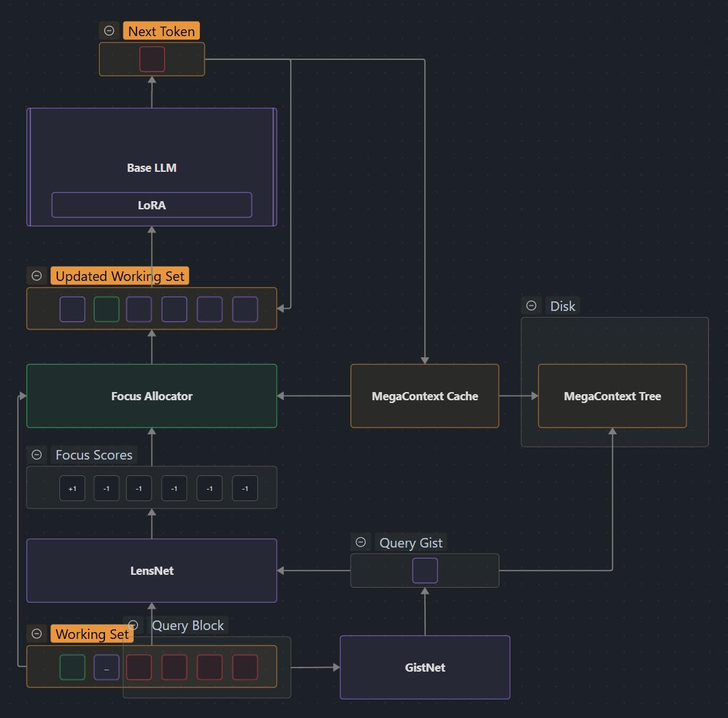
Task: Collapse the Focus Scores group
Action: point(37,455)
